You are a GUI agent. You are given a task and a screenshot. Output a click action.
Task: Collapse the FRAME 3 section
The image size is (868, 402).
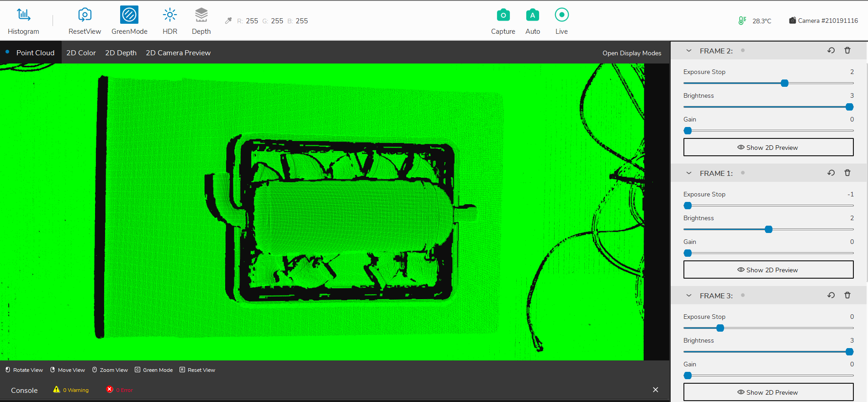pos(689,296)
